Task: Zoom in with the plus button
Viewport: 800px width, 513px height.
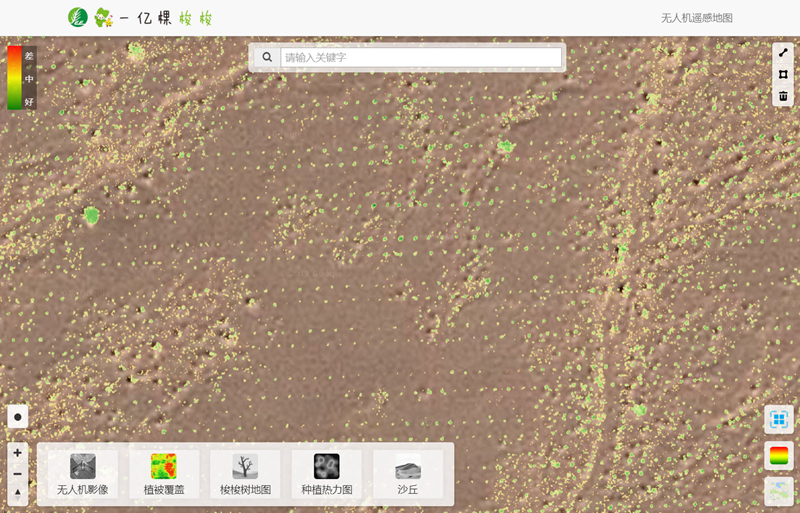Action: [x=18, y=453]
